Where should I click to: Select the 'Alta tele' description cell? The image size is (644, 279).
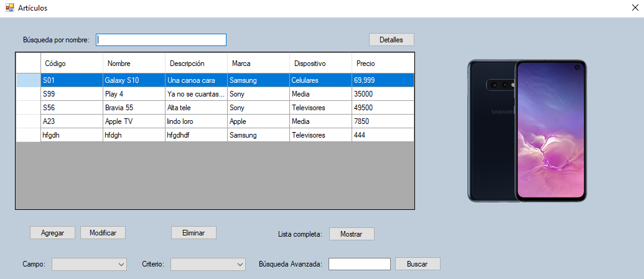(197, 108)
